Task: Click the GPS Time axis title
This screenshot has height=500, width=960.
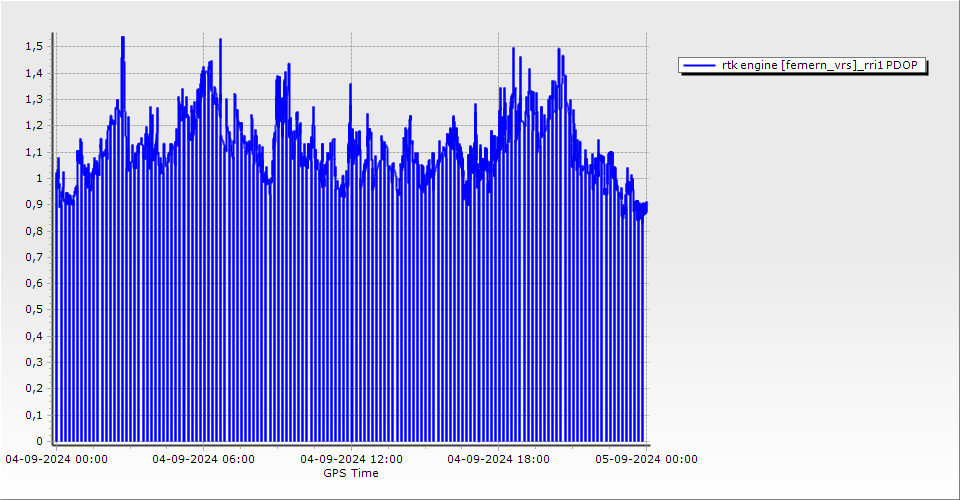Action: [x=351, y=473]
